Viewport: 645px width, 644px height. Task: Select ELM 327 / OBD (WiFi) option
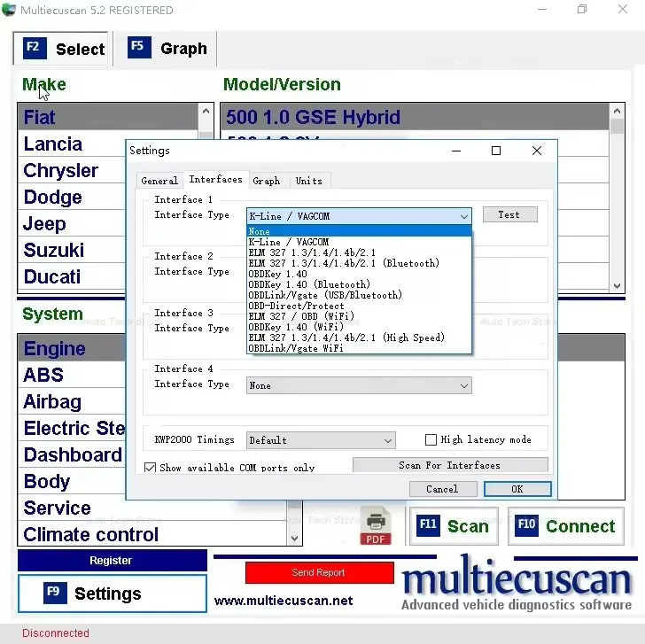[x=301, y=316]
